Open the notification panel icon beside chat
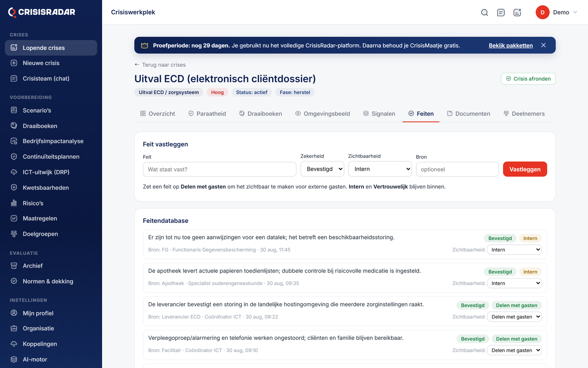 [517, 13]
